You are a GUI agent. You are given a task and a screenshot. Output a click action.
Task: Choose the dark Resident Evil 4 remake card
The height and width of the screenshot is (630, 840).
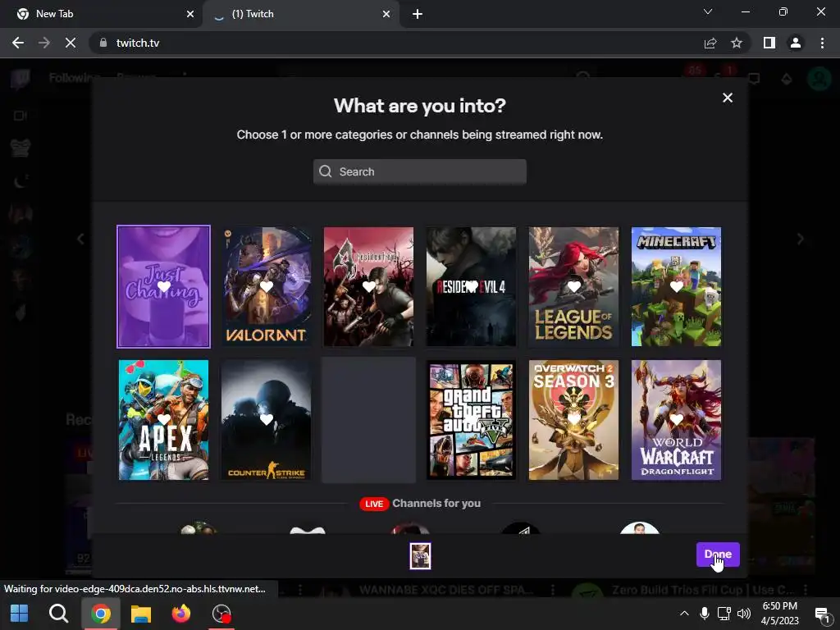point(471,286)
